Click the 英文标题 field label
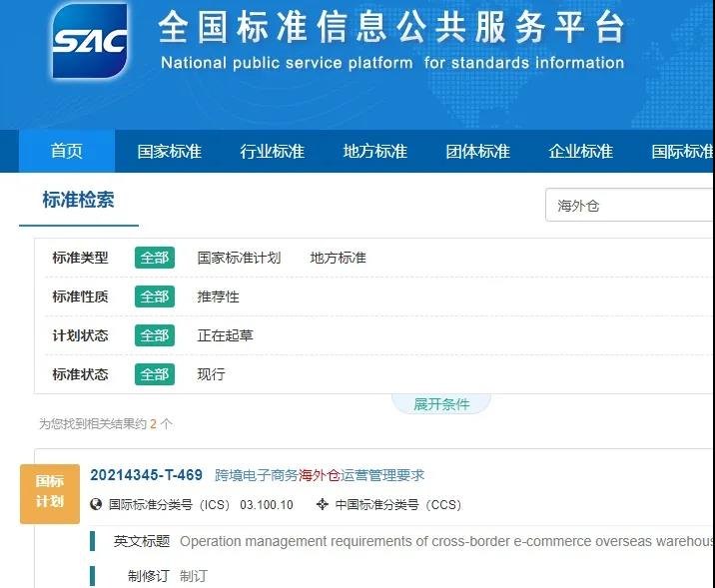 (x=142, y=541)
